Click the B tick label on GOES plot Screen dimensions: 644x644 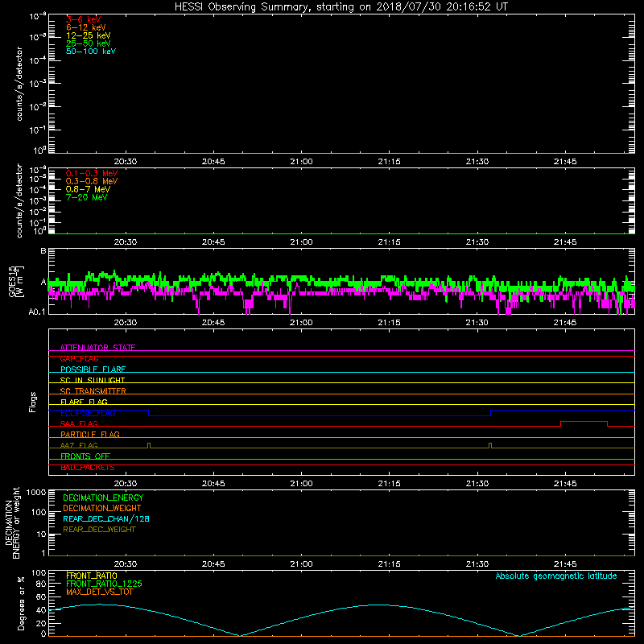pyautogui.click(x=43, y=250)
